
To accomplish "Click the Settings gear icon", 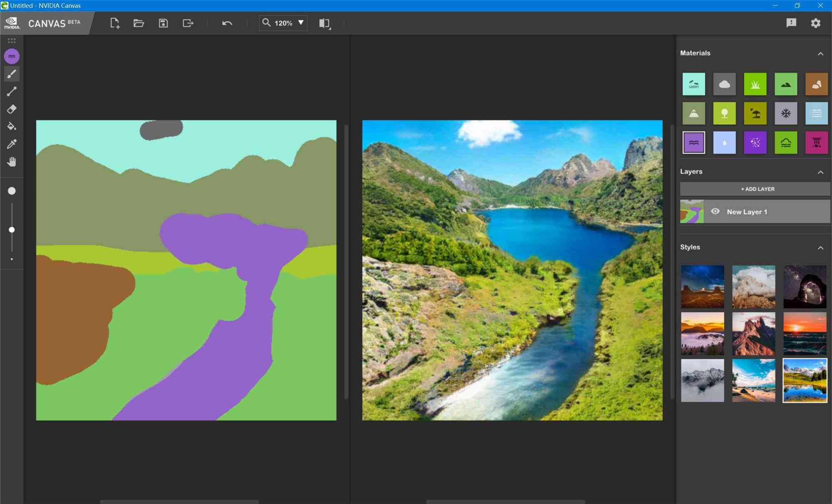I will [816, 22].
